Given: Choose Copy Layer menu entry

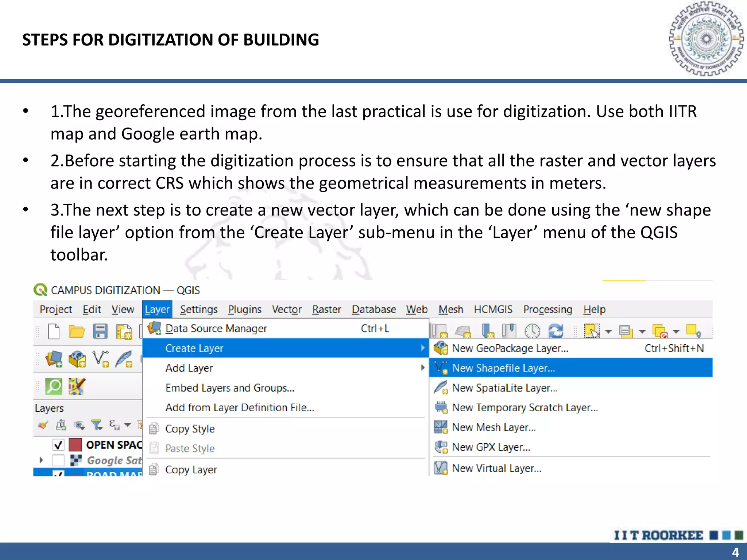Looking at the screenshot, I should [x=286, y=470].
